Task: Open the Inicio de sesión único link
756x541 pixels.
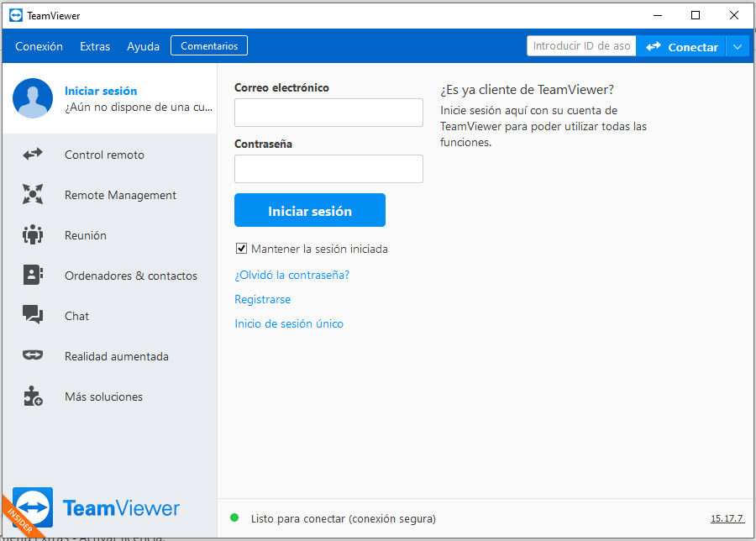Action: click(289, 323)
